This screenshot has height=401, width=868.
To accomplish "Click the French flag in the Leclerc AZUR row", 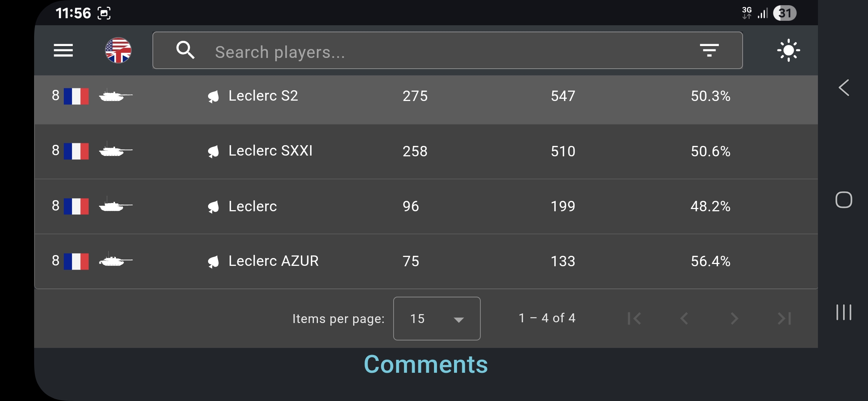I will [x=76, y=261].
